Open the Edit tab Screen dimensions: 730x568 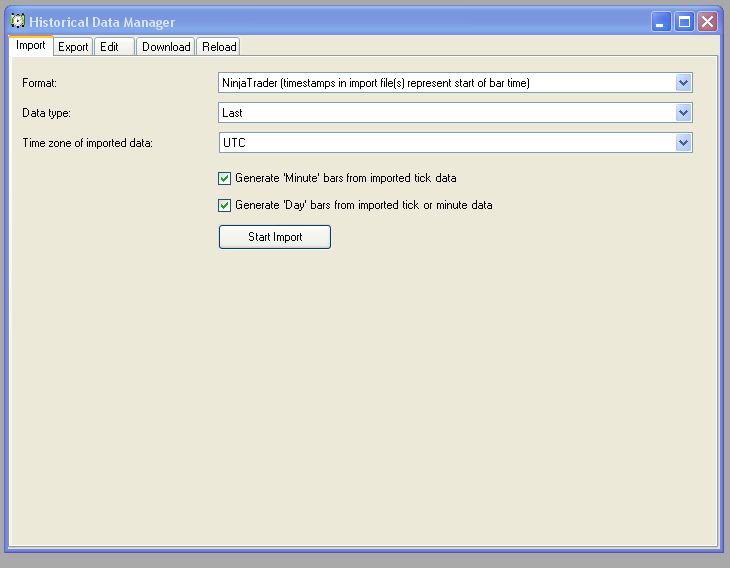tap(114, 47)
